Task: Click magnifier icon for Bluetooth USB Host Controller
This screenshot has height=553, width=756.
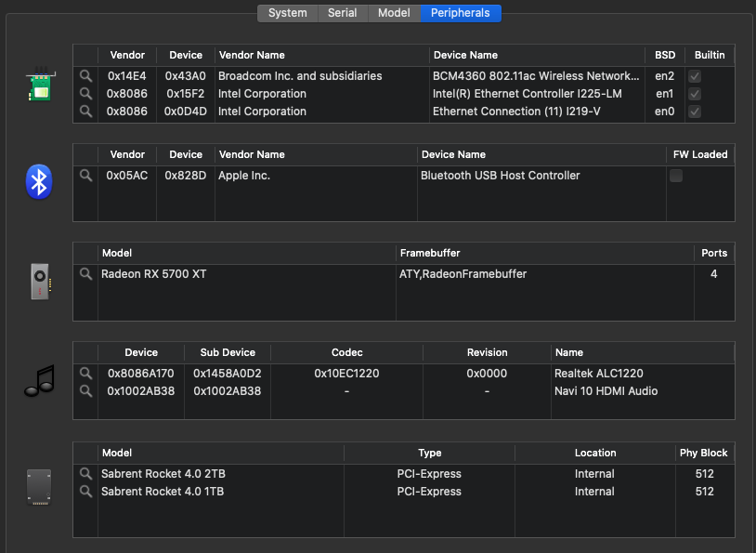Action: point(85,176)
